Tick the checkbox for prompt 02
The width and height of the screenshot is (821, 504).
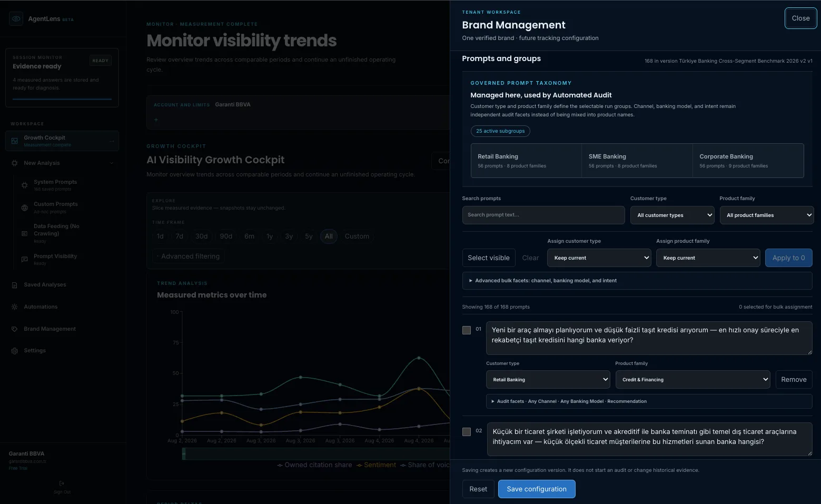click(x=467, y=432)
